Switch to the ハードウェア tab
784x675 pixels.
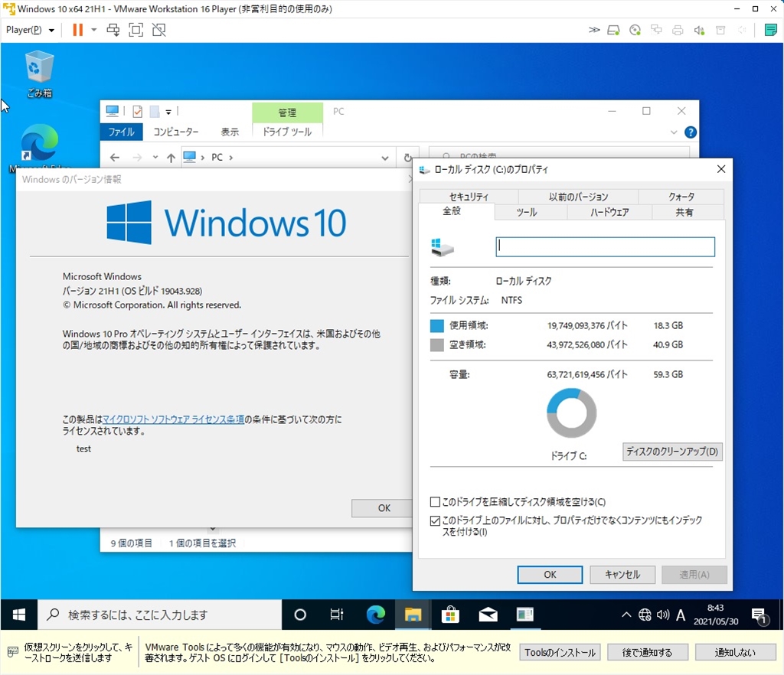(609, 212)
